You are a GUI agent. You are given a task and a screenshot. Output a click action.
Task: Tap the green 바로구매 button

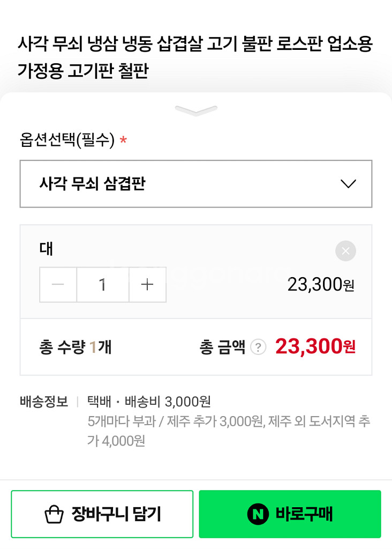(x=290, y=514)
